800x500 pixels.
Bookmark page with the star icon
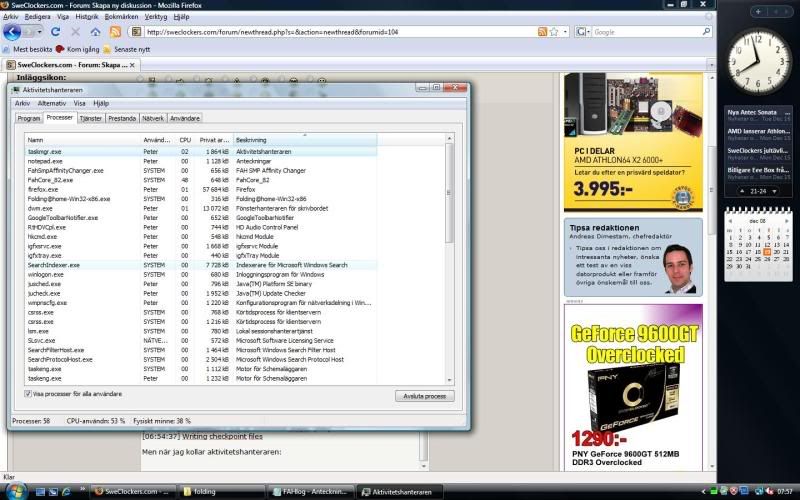555,31
